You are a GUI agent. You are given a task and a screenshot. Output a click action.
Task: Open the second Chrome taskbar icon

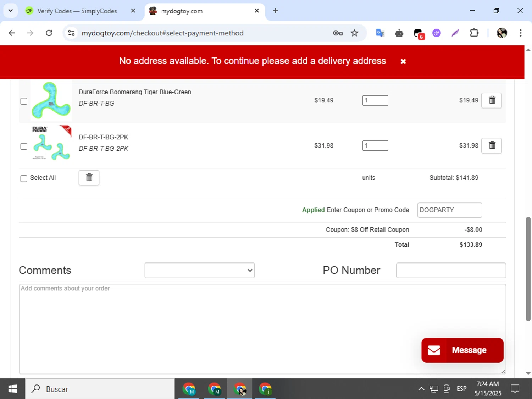pos(214,389)
